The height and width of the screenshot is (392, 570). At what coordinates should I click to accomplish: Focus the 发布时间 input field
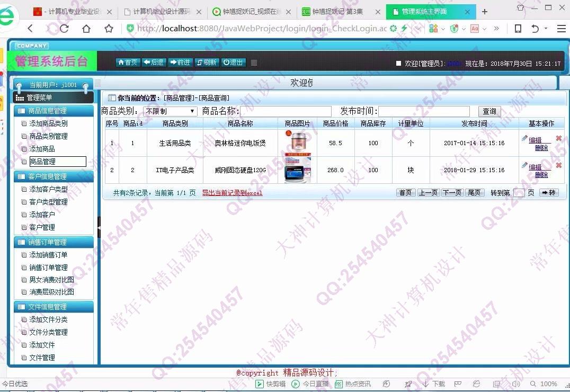[424, 111]
